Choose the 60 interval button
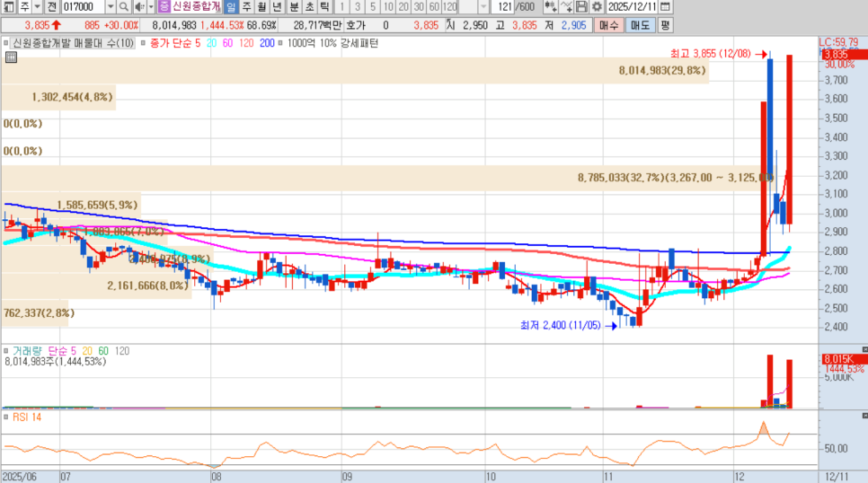 [435, 6]
